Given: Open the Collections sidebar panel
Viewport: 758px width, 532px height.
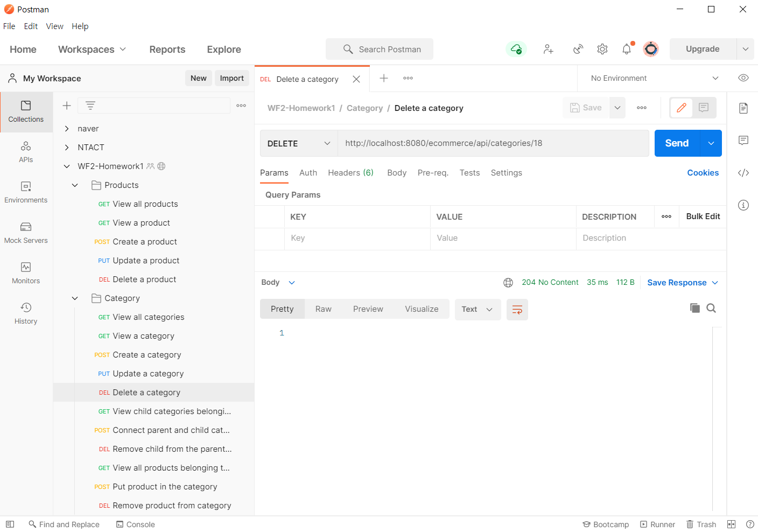Looking at the screenshot, I should pos(26,112).
